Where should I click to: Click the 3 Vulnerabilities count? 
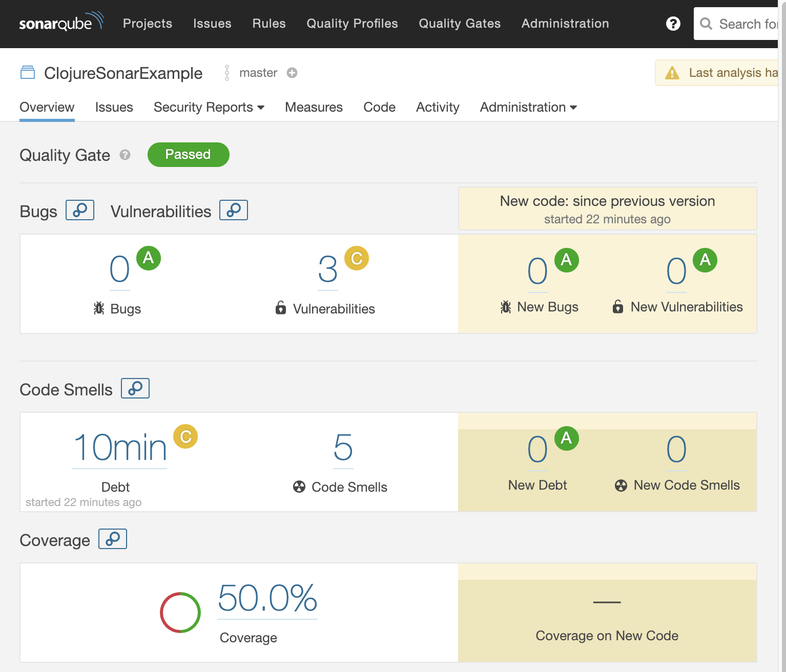328,269
